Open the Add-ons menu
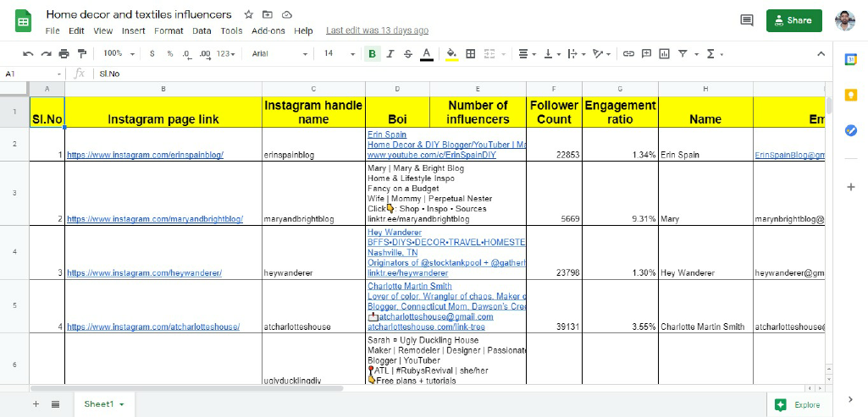Screen dimensions: 868x417 pyautogui.click(x=268, y=31)
